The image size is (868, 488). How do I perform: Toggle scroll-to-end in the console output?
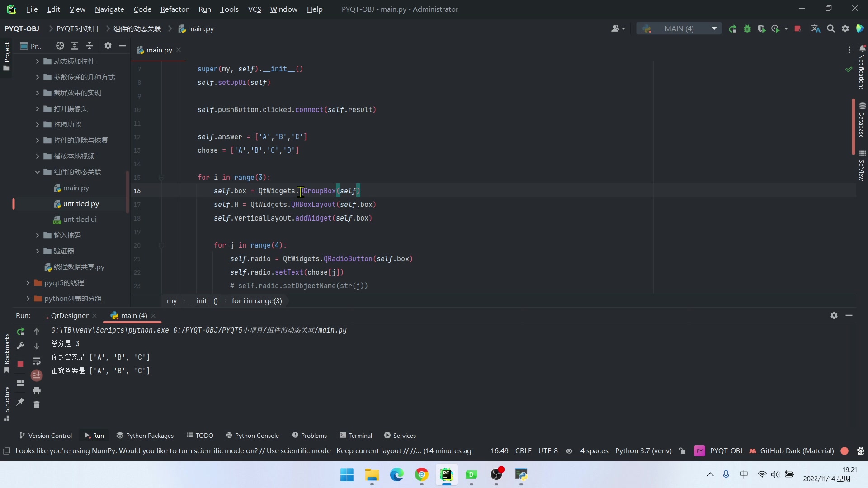click(37, 375)
